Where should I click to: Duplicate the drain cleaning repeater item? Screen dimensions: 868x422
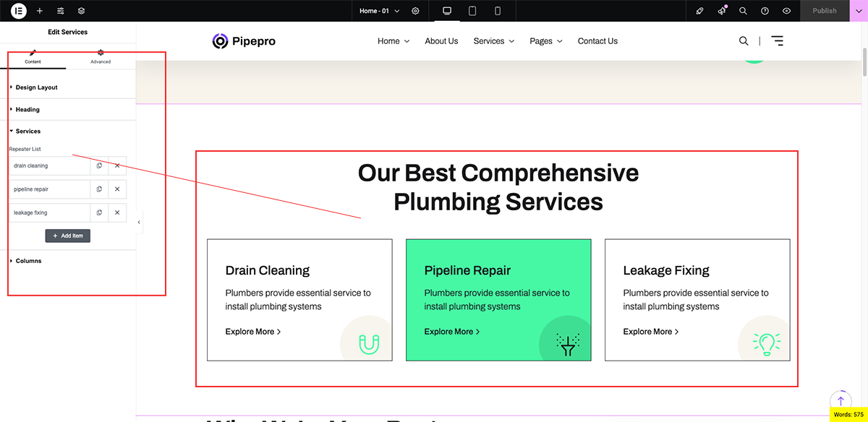pos(99,165)
